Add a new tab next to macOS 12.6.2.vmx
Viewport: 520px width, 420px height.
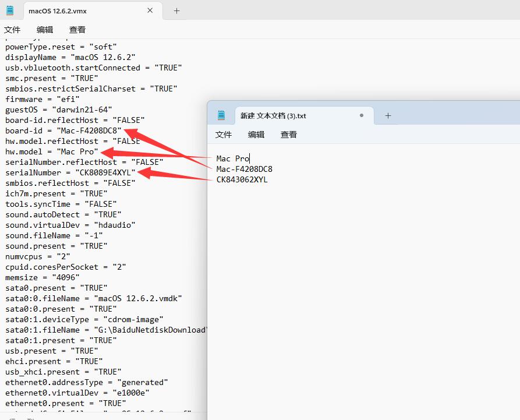(177, 10)
